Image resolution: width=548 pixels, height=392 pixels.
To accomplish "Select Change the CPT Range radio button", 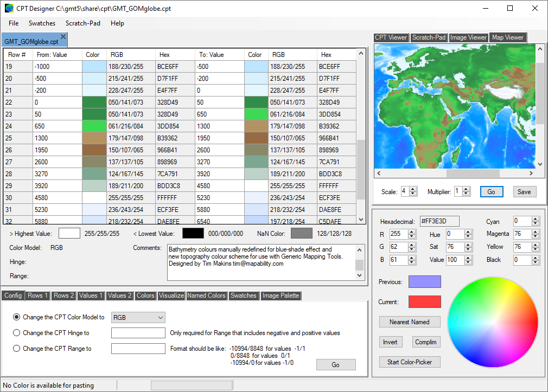I will (16, 348).
